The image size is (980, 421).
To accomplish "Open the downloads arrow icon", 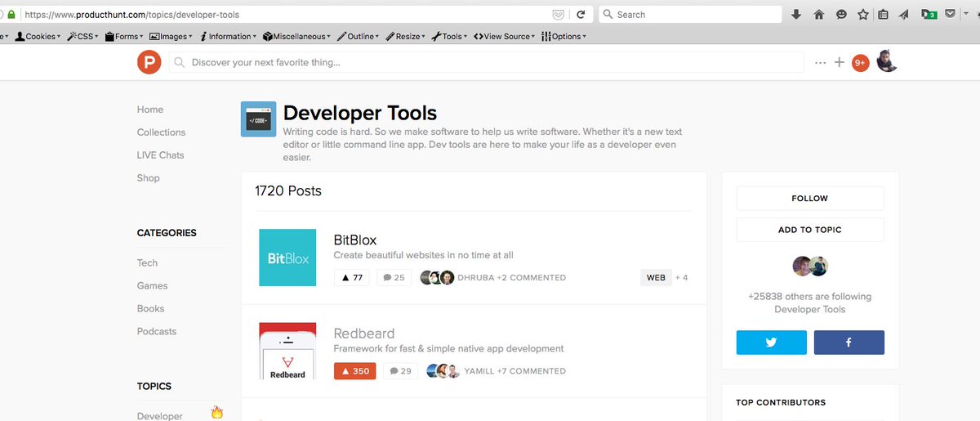I will (796, 15).
